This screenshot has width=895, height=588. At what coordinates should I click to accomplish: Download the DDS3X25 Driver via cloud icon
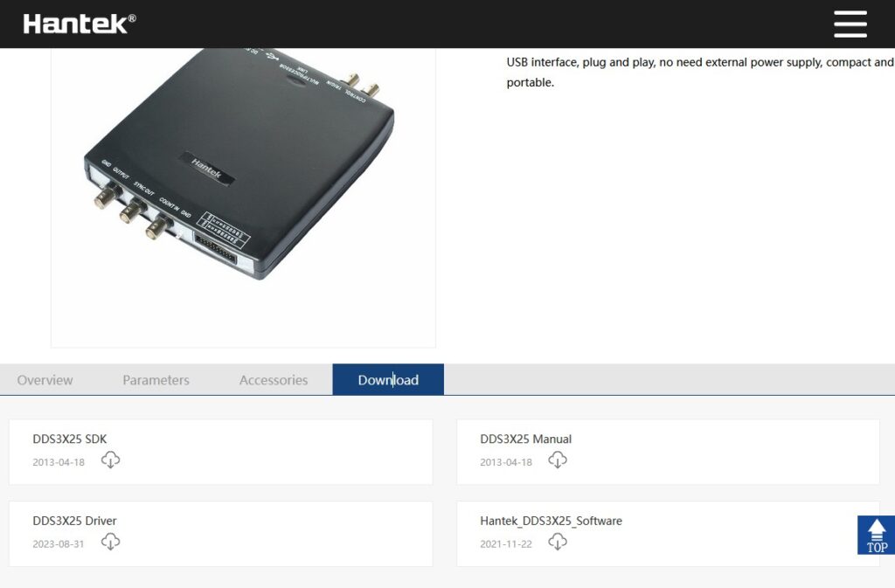pos(110,543)
